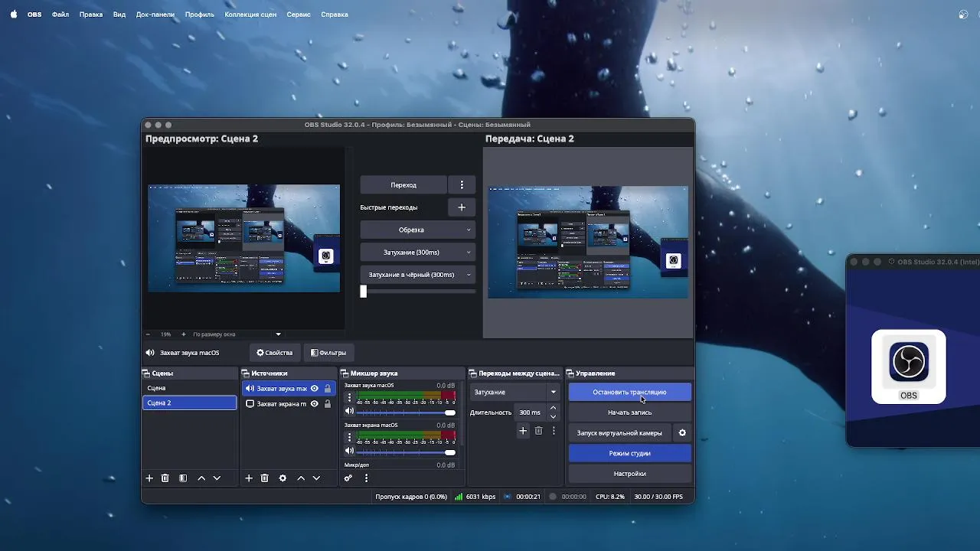The width and height of the screenshot is (980, 551).
Task: Open Свойства for the selected source
Action: (275, 353)
